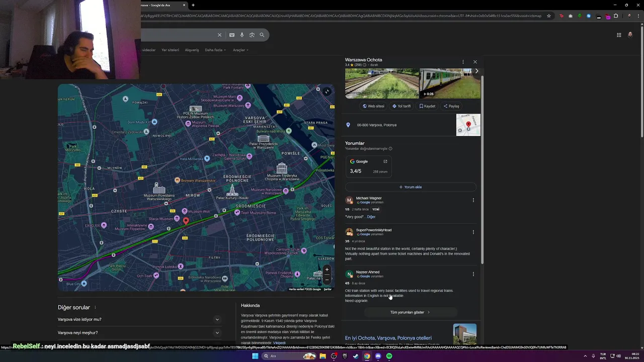This screenshot has height=362, width=644.
Task: Open the Web sitesi button
Action: tap(373, 106)
